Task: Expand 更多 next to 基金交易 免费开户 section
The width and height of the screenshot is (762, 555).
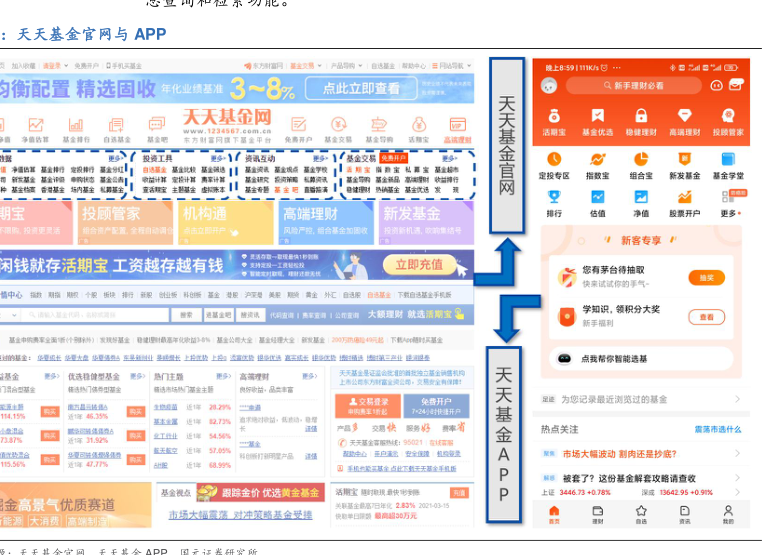Action: point(450,158)
